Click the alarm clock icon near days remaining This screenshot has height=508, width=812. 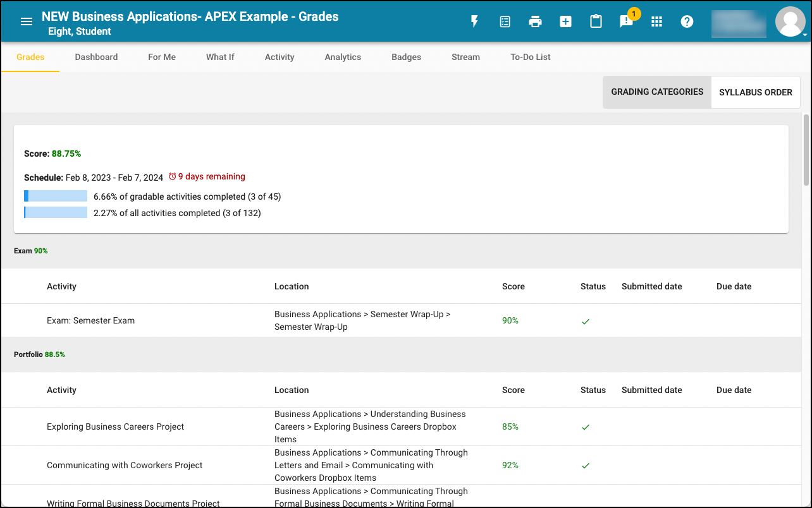click(x=172, y=177)
